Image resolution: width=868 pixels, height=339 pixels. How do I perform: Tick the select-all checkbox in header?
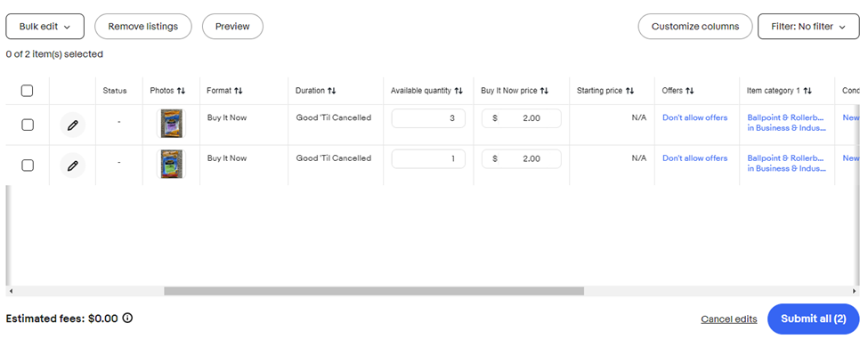click(x=27, y=91)
